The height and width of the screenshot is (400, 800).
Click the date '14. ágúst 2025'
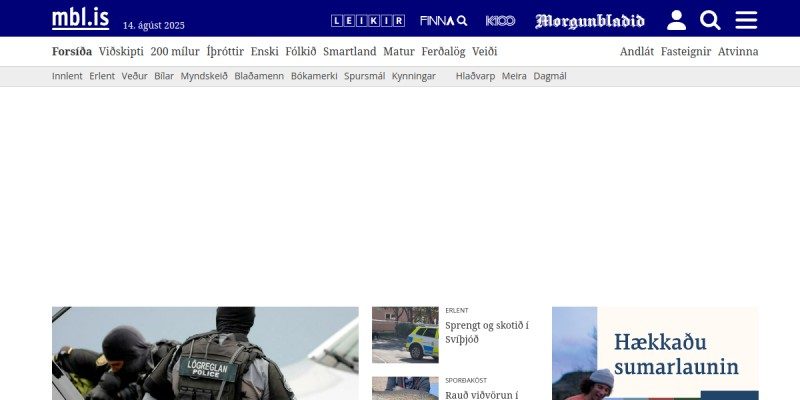154,26
